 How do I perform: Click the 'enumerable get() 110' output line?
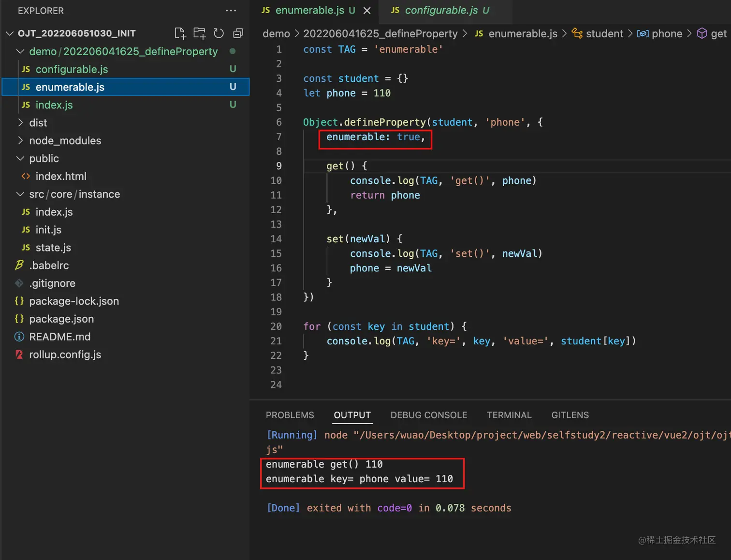tap(324, 465)
